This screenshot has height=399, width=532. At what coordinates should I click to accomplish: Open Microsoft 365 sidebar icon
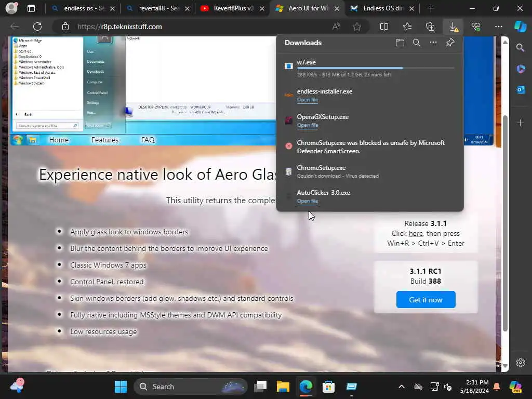pyautogui.click(x=521, y=69)
